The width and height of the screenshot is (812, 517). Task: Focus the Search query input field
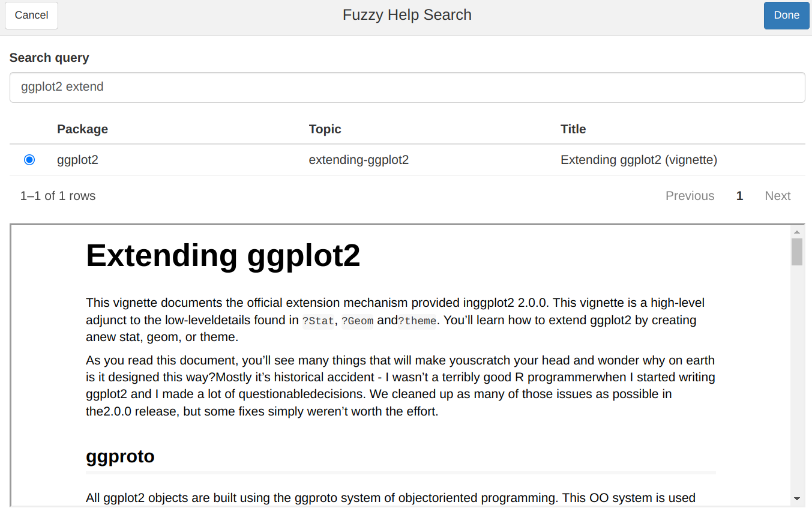407,88
